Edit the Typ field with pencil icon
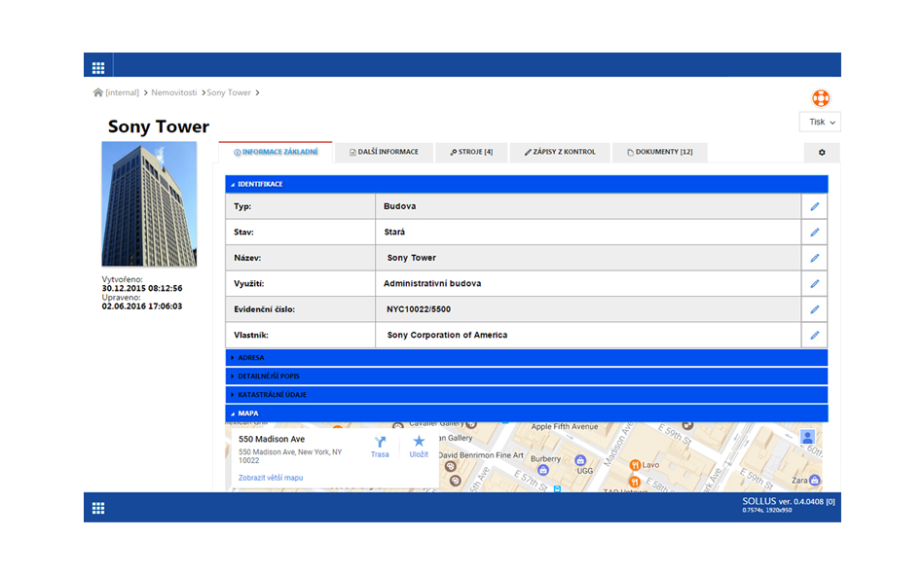The image size is (924, 574). 814,206
